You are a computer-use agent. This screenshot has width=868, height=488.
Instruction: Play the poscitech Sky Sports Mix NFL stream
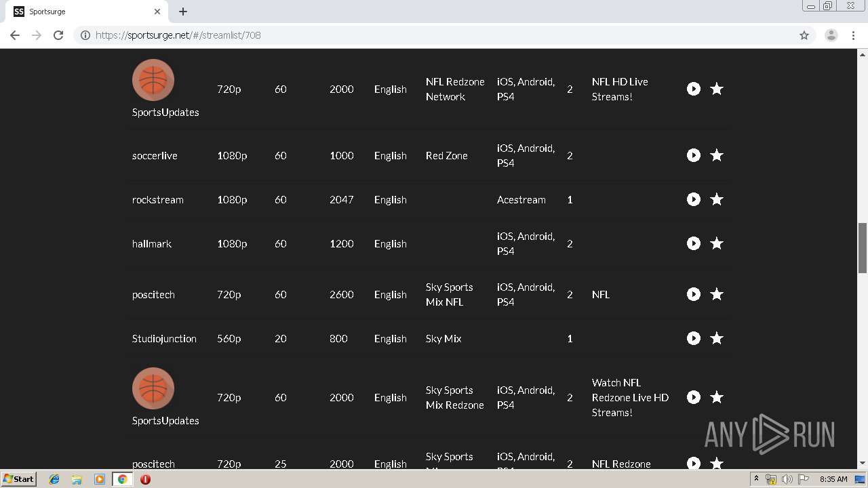point(693,294)
